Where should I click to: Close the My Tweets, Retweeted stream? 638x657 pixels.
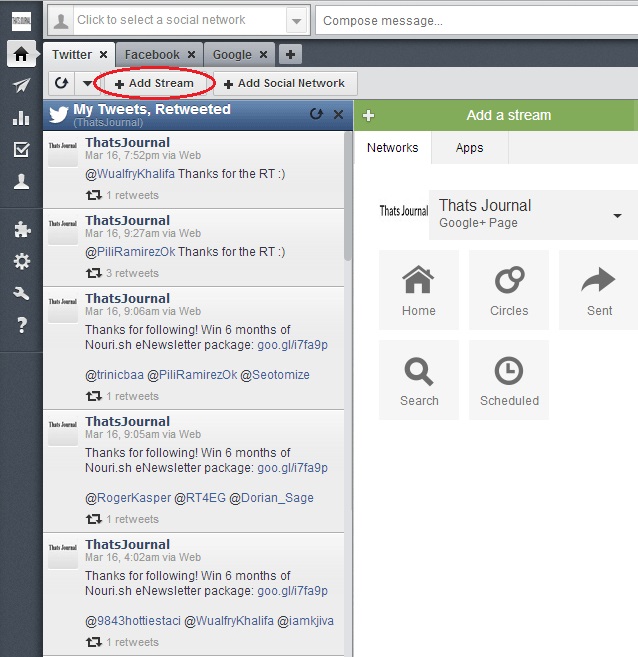click(338, 114)
